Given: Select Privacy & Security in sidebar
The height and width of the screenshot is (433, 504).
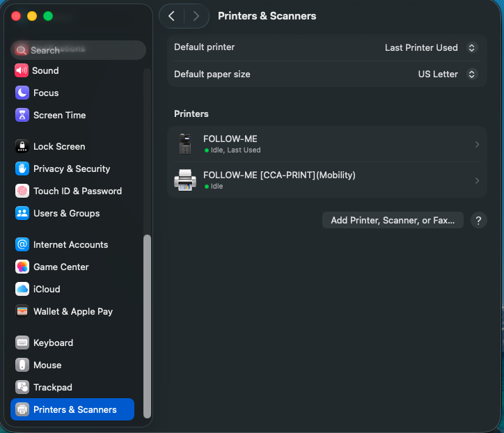Looking at the screenshot, I should click(72, 168).
